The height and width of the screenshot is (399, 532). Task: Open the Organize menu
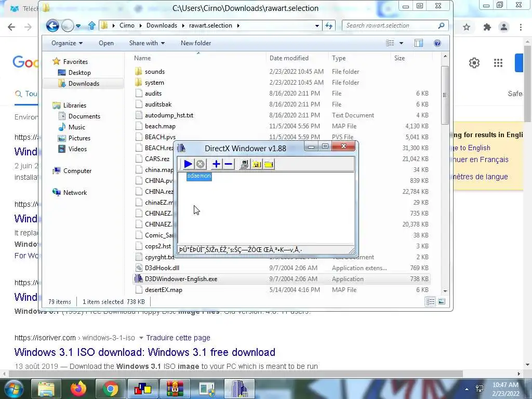pos(67,43)
